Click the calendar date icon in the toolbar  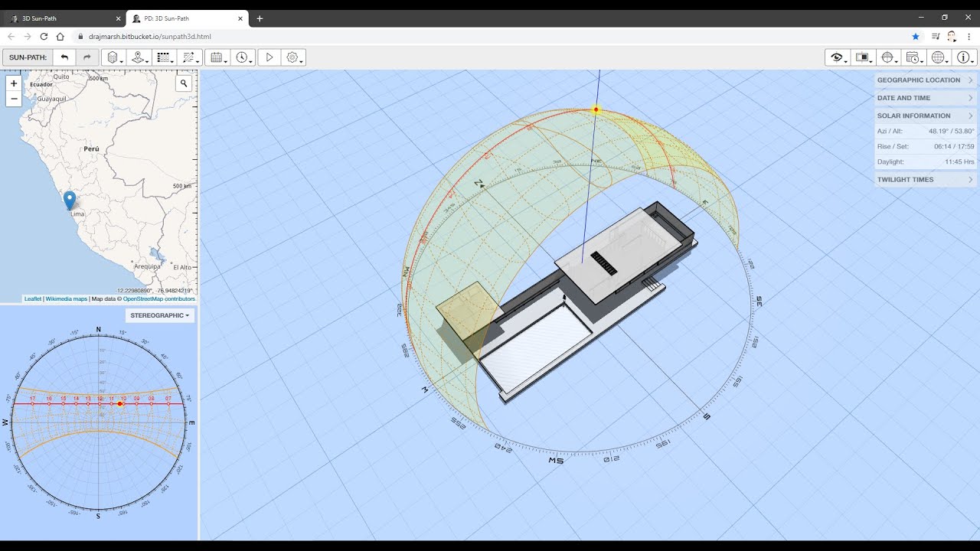pos(218,57)
